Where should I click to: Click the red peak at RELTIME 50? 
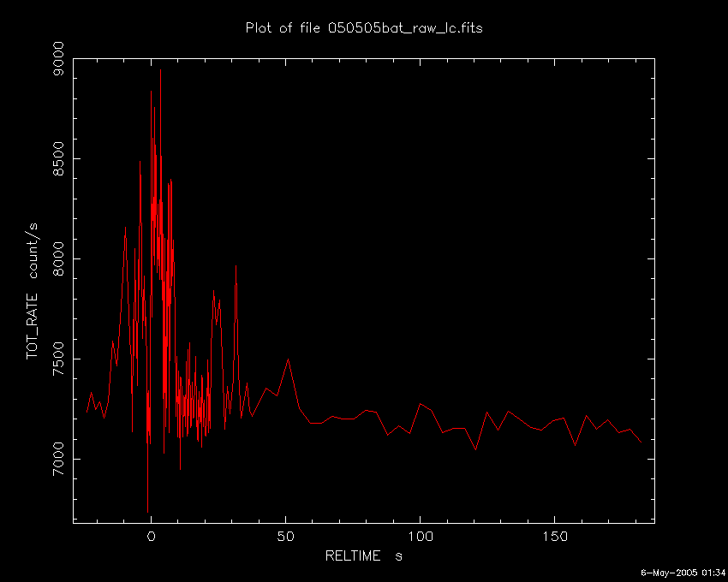(289, 359)
